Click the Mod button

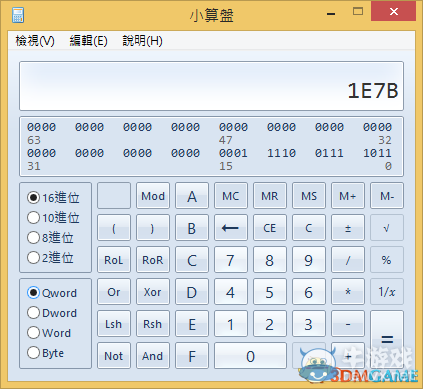pyautogui.click(x=153, y=196)
